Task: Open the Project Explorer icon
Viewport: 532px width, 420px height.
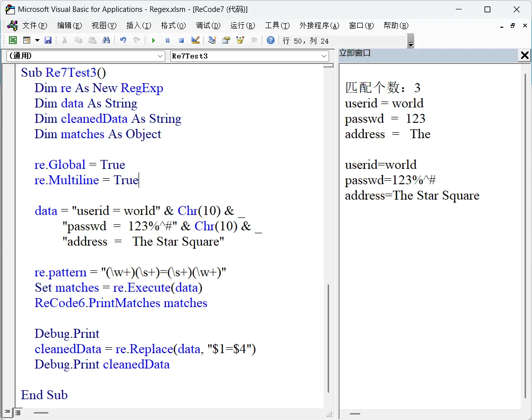Action: pos(212,41)
